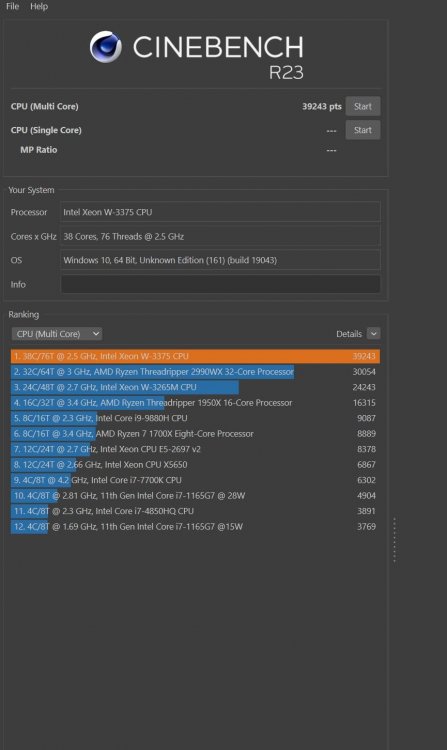Expand the Details dropdown arrow
This screenshot has height=750, width=447.
click(x=373, y=334)
